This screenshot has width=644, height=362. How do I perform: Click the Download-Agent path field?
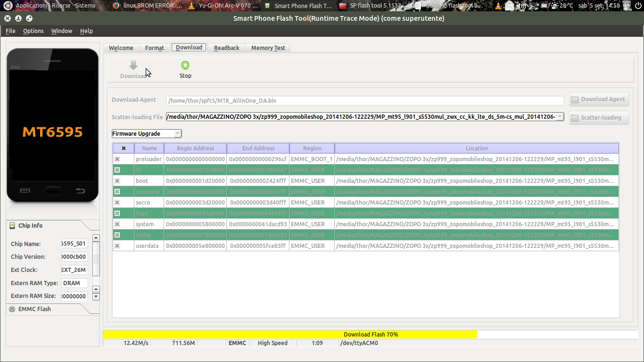pos(365,100)
